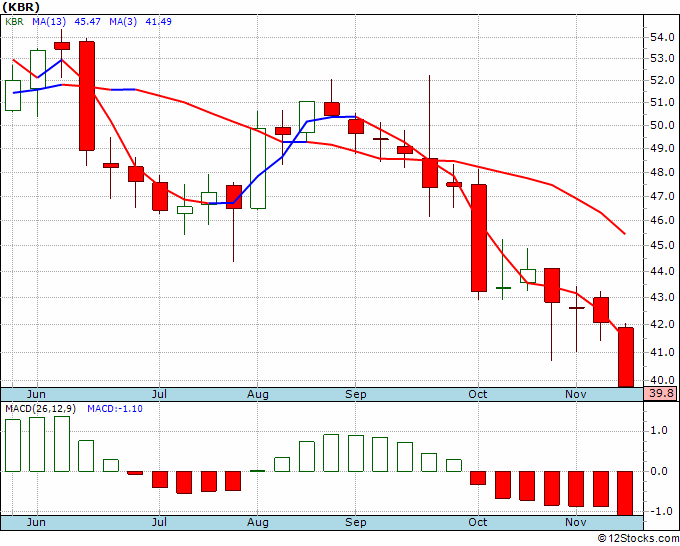The height and width of the screenshot is (546, 680).
Task: Click Oct on the MACD panel date axis
Action: pyautogui.click(x=478, y=522)
